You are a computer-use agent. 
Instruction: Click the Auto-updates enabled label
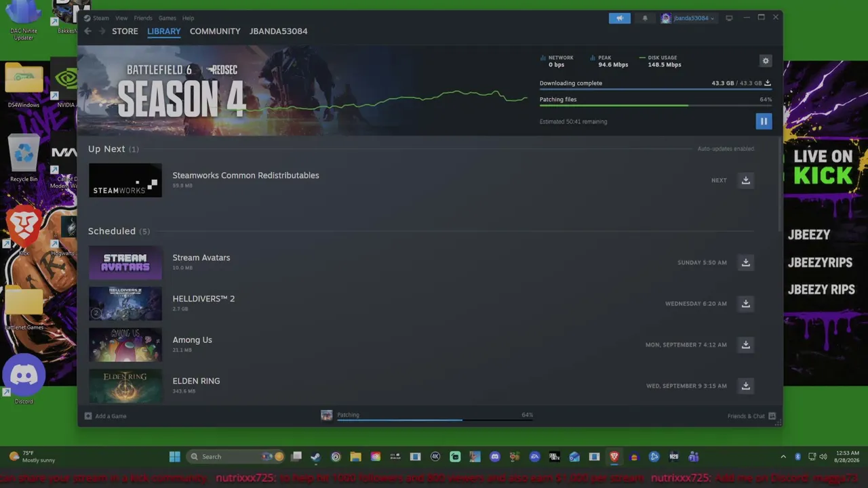click(726, 149)
